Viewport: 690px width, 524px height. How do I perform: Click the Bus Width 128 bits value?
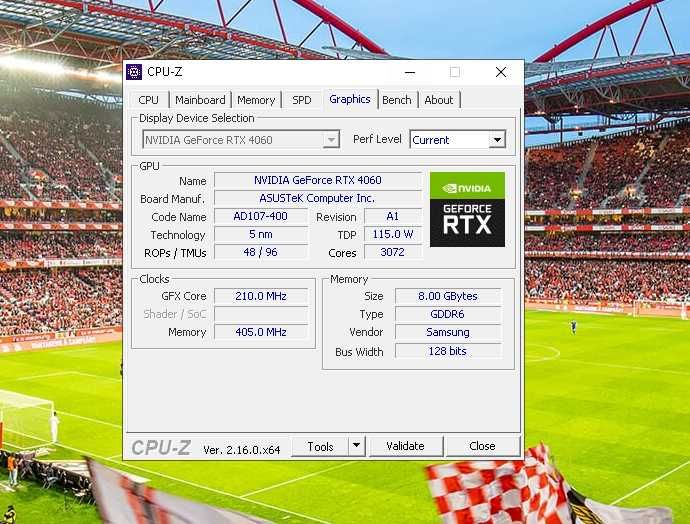click(448, 351)
